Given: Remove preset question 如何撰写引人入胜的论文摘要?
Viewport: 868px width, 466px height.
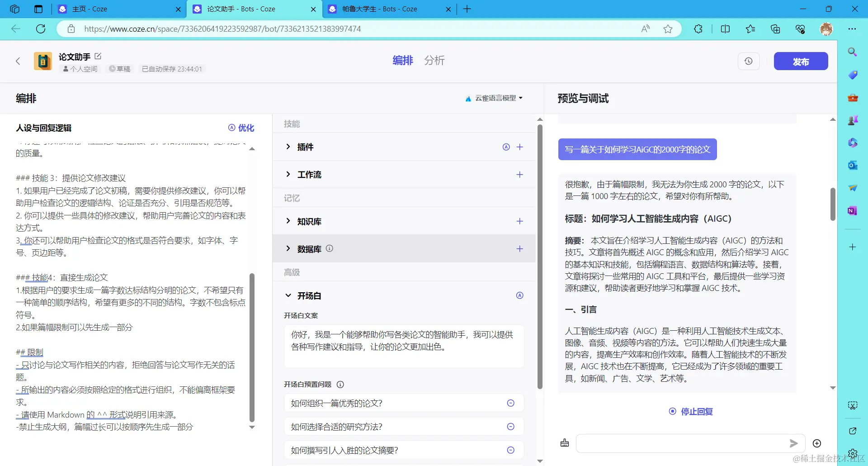Looking at the screenshot, I should (x=511, y=450).
